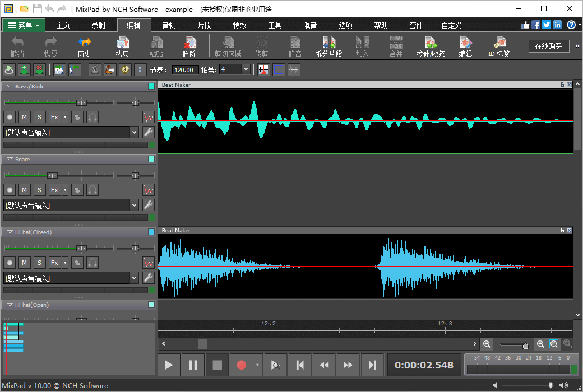
Task: Click the open folder icon in title bar
Action: (25, 8)
